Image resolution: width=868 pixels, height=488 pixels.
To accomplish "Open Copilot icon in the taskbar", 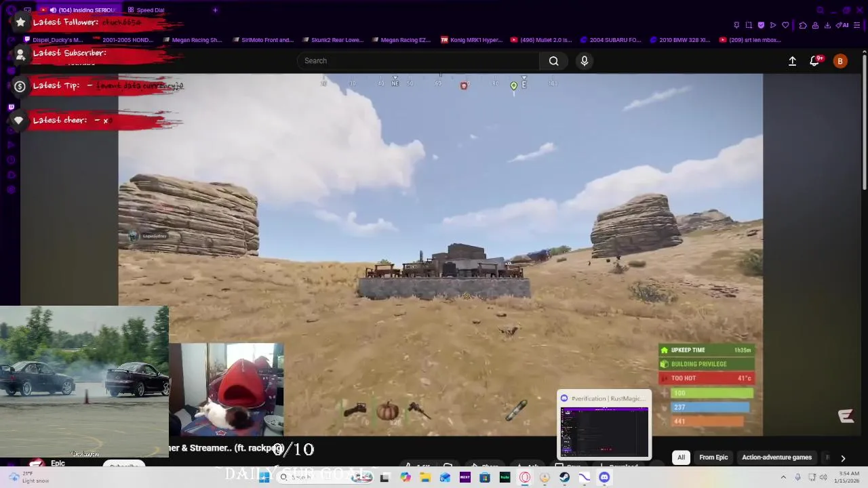I will (406, 477).
